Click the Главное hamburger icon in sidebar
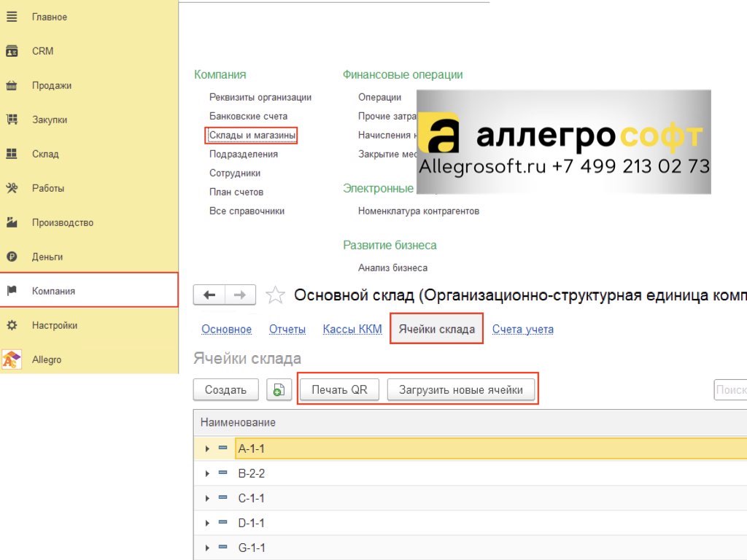Viewport: 747px width, 560px height. pyautogui.click(x=12, y=17)
